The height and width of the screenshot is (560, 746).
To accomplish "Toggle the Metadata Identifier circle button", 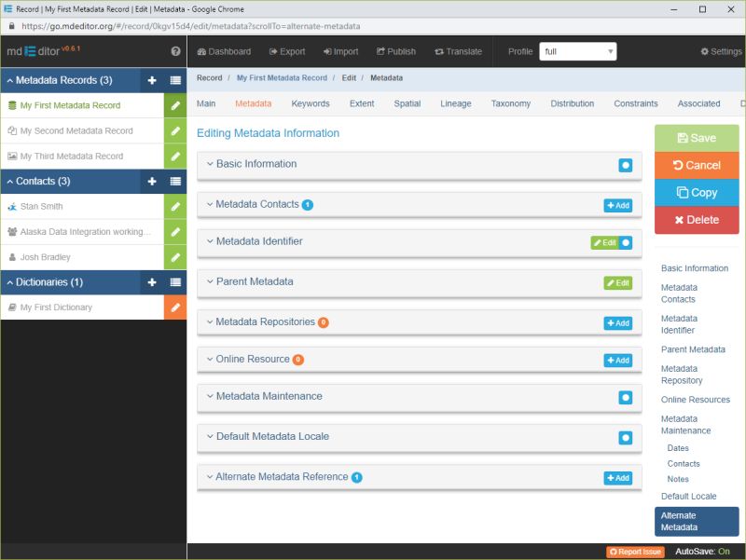I will 626,242.
